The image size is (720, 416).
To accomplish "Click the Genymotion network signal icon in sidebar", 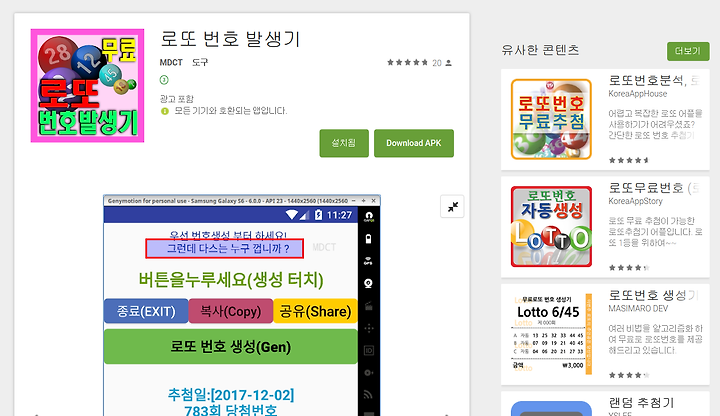I will click(x=368, y=394).
